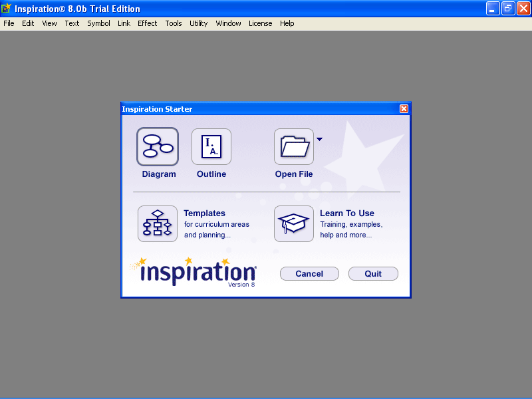Click the Learn To Use heading text

[x=347, y=213]
